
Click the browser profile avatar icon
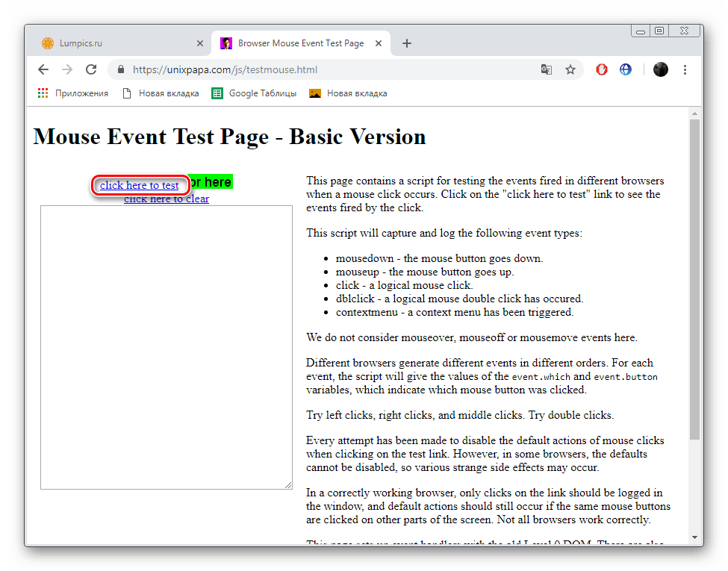660,69
